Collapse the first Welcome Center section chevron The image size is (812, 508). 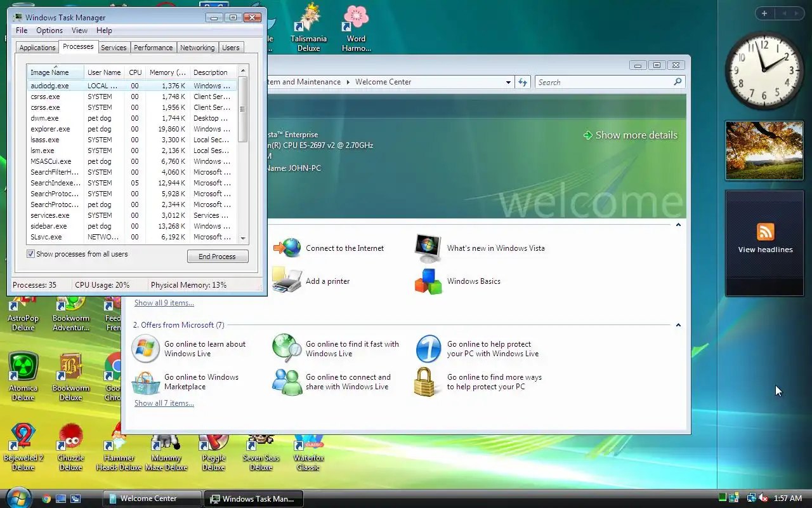coord(678,225)
